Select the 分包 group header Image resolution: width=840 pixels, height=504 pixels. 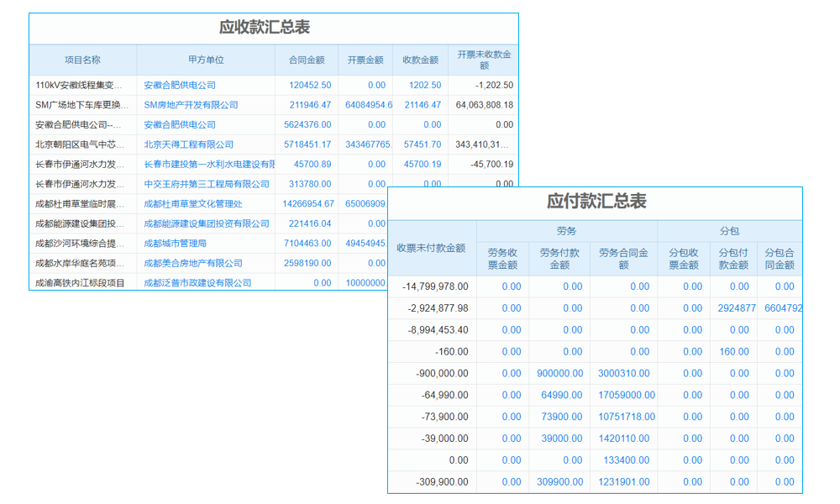click(x=729, y=228)
